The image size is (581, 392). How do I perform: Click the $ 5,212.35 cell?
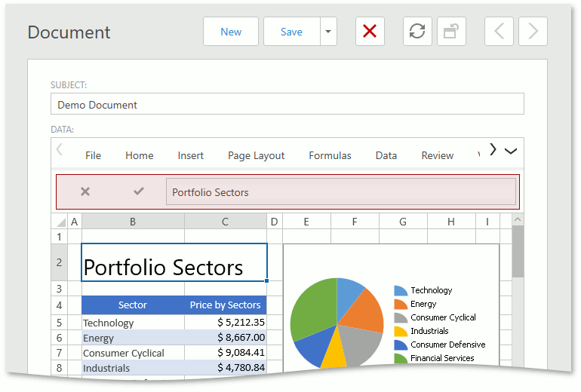226,323
